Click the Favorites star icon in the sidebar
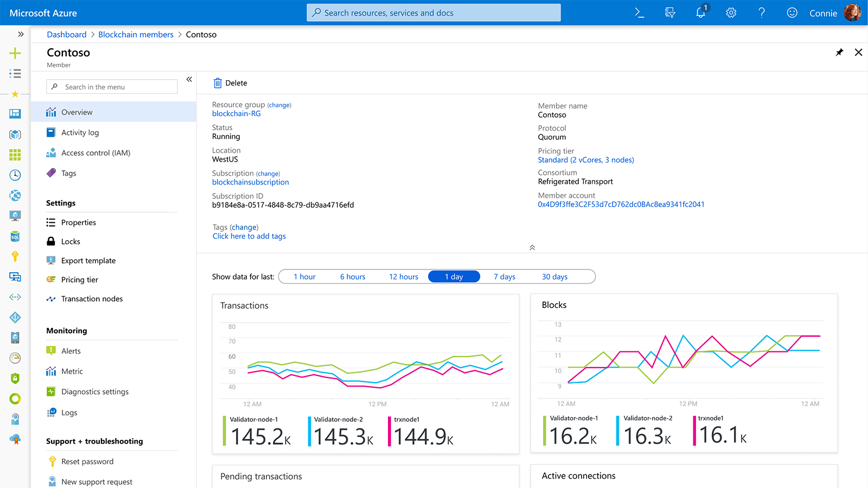The image size is (868, 488). pyautogui.click(x=15, y=94)
